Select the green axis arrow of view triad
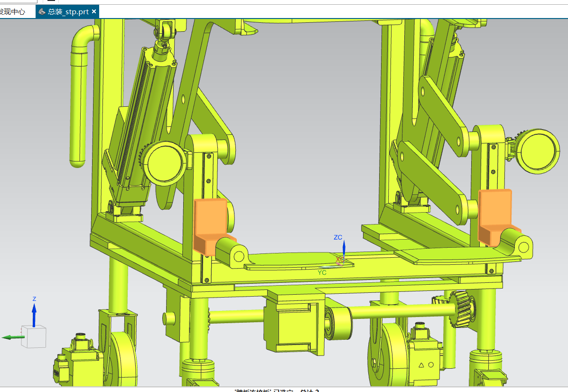This screenshot has height=392, width=568. click(x=13, y=337)
